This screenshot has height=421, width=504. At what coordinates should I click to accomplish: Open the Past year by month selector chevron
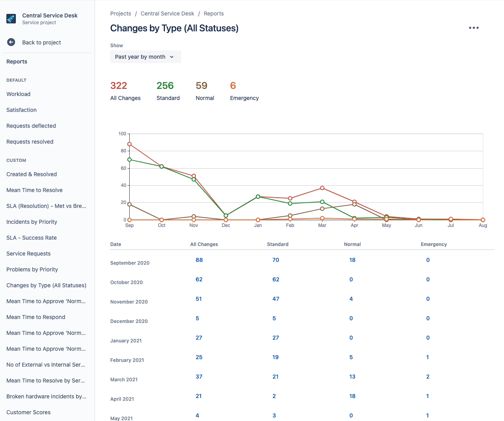coord(172,57)
